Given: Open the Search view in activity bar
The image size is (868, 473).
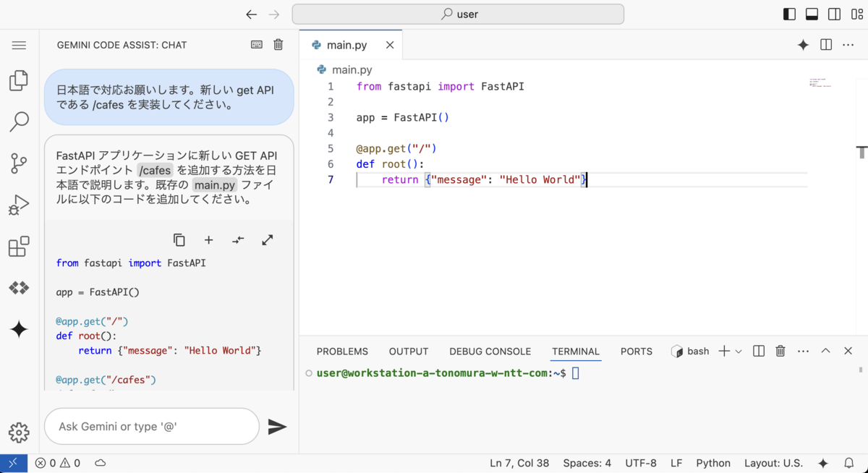Looking at the screenshot, I should [x=19, y=122].
